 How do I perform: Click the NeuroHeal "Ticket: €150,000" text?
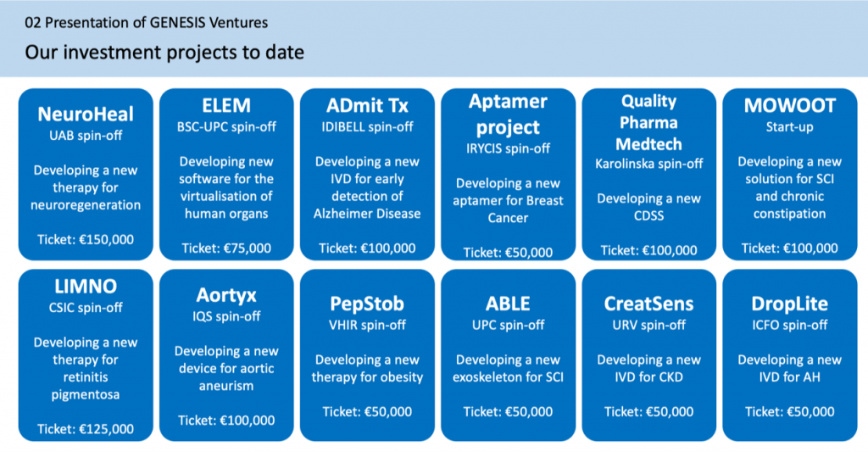coord(86,240)
